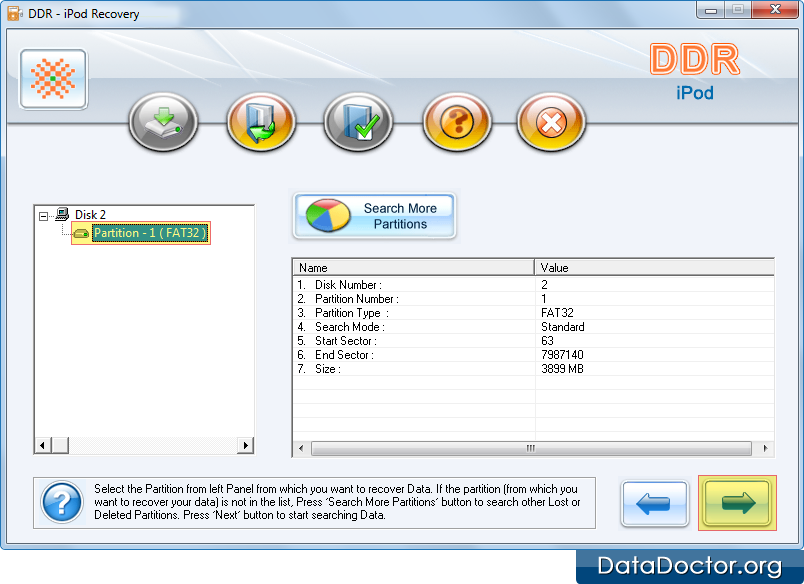The width and height of the screenshot is (804, 584).
Task: Click the computer icon beside Disk 2
Action: coord(62,214)
